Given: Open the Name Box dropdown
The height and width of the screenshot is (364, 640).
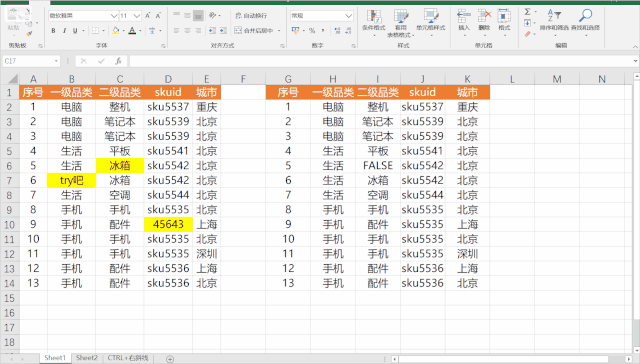Looking at the screenshot, I should pyautogui.click(x=56, y=61).
